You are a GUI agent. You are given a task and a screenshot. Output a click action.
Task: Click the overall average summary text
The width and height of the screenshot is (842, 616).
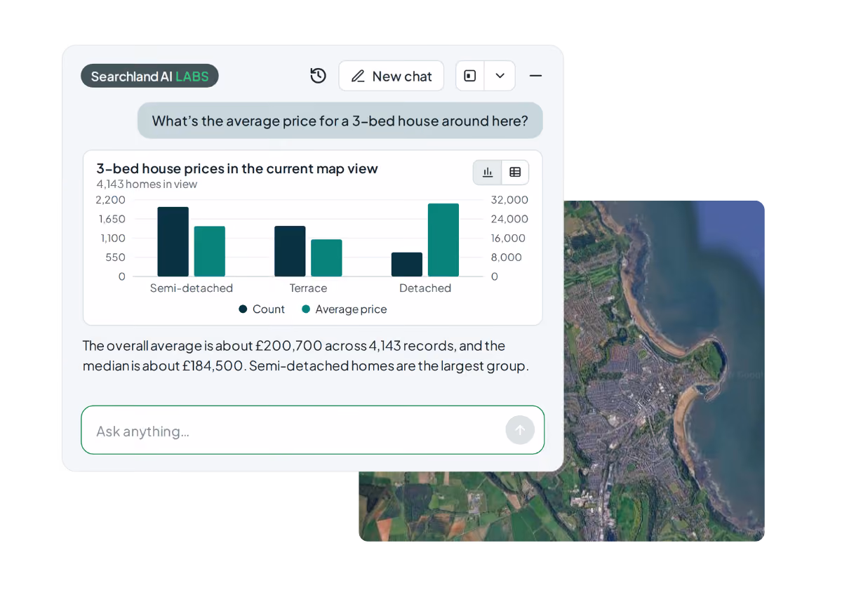306,356
